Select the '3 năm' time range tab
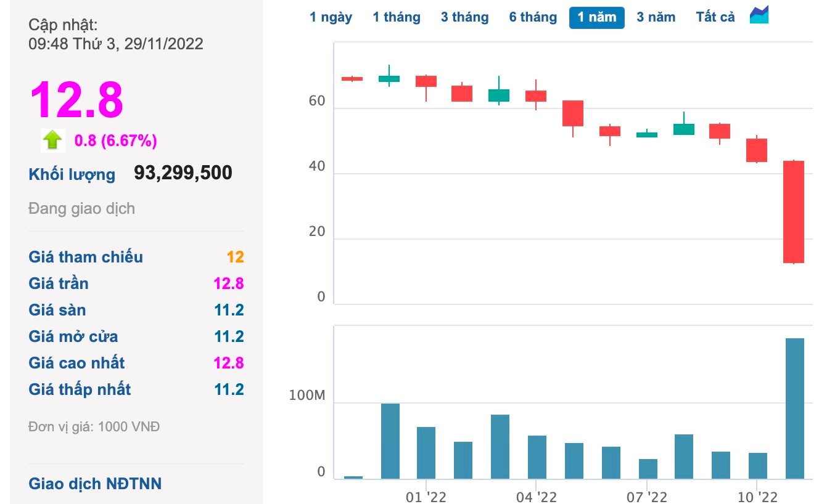Image resolution: width=819 pixels, height=504 pixels. click(x=656, y=17)
